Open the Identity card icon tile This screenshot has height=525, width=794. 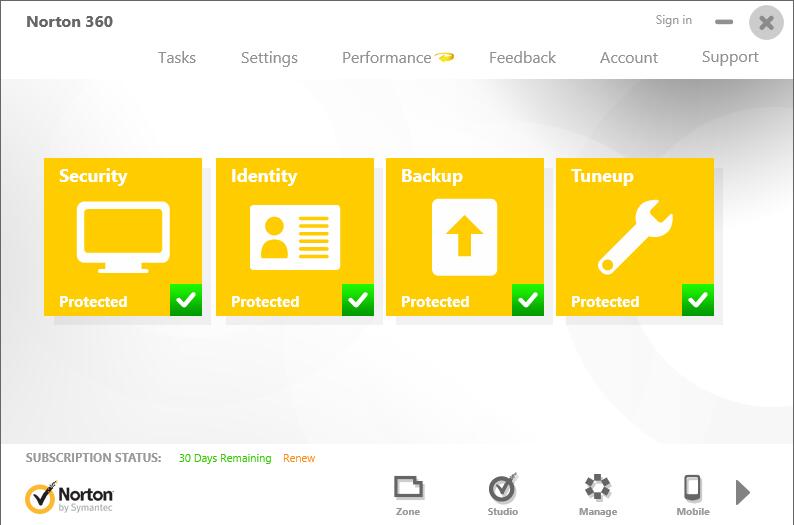(x=295, y=237)
